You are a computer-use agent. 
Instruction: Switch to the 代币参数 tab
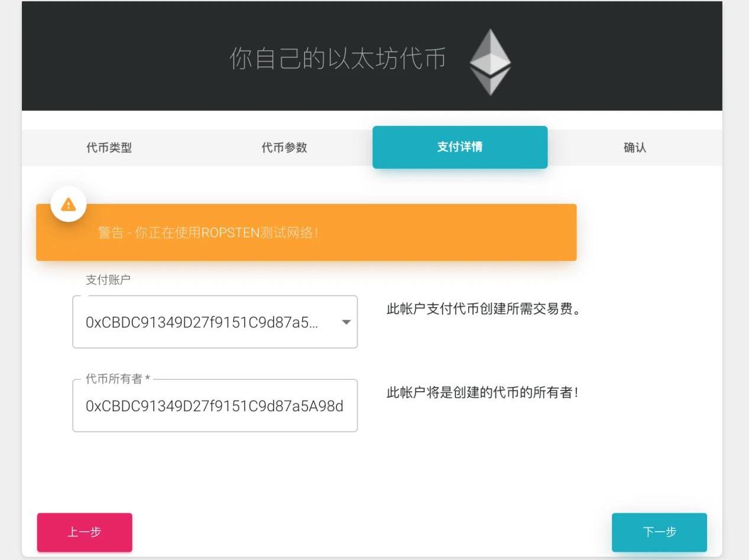point(284,148)
